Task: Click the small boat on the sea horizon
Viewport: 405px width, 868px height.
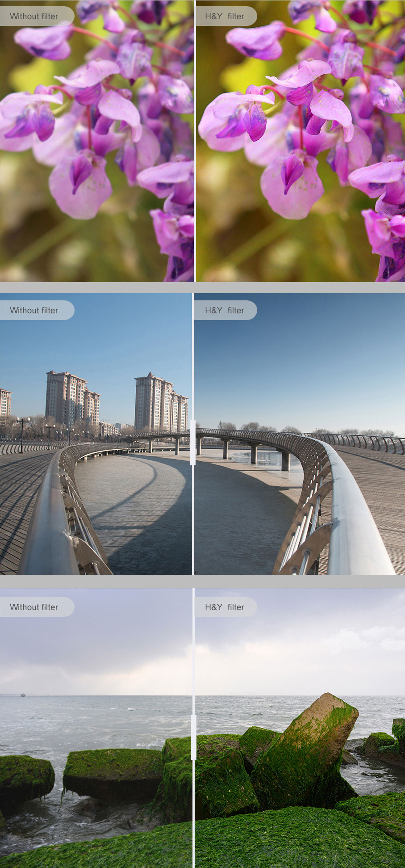Action: tap(23, 695)
